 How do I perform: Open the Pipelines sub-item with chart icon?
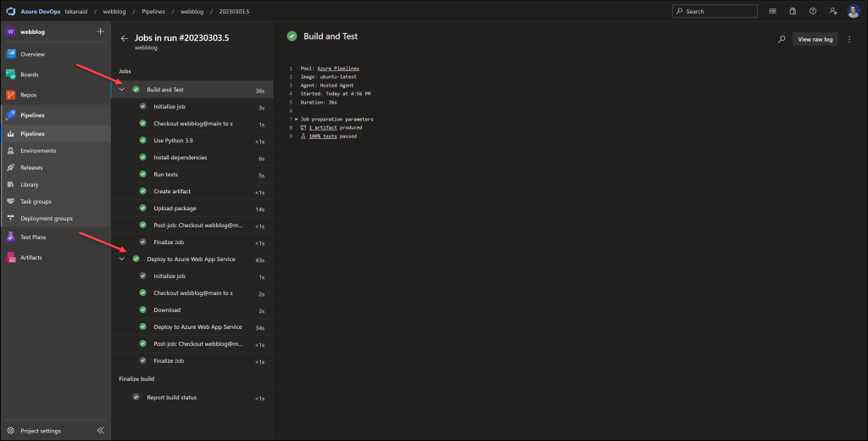[55, 133]
